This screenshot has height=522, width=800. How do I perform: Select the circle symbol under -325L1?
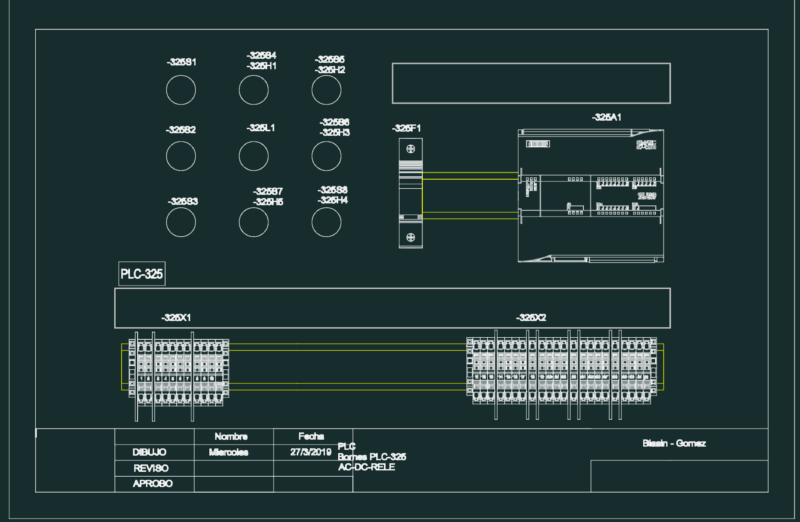(x=254, y=156)
